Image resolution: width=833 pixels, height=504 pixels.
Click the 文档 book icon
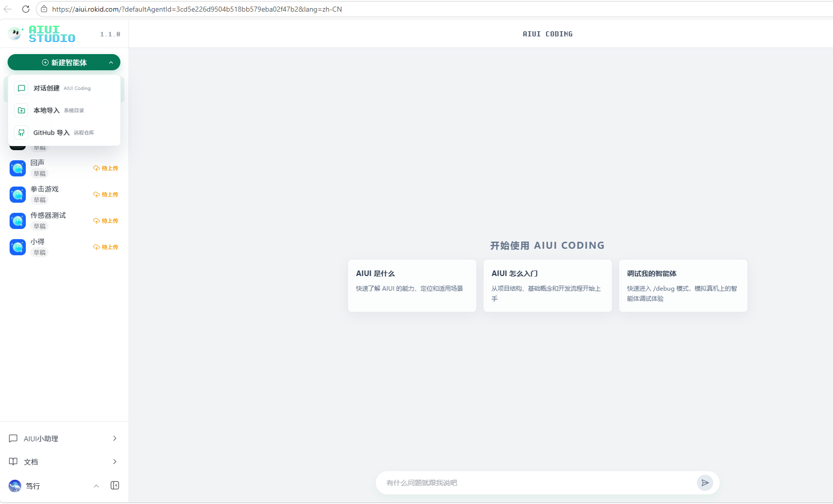(x=14, y=462)
